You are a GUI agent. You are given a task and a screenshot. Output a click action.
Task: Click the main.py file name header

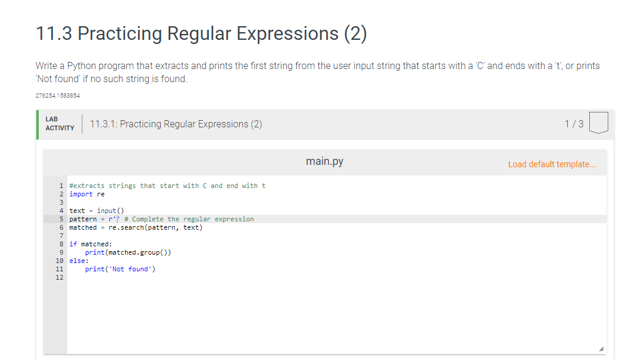[324, 161]
